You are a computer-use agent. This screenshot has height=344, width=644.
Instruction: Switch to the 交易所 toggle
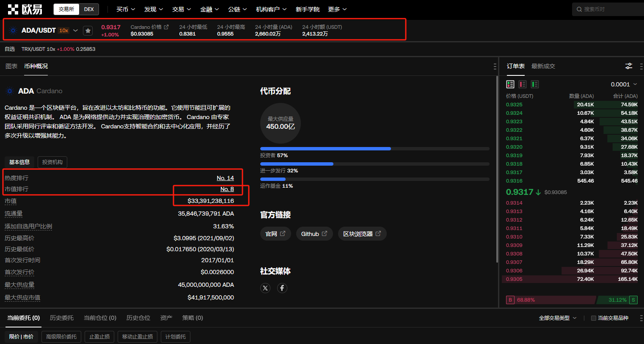click(x=66, y=9)
